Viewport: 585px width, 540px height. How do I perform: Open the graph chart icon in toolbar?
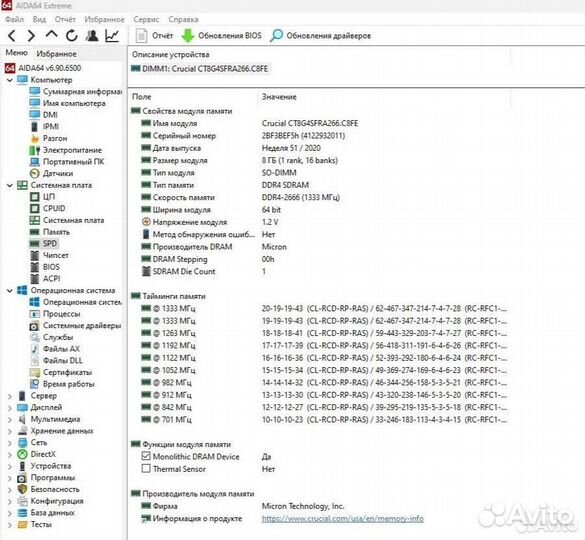112,36
